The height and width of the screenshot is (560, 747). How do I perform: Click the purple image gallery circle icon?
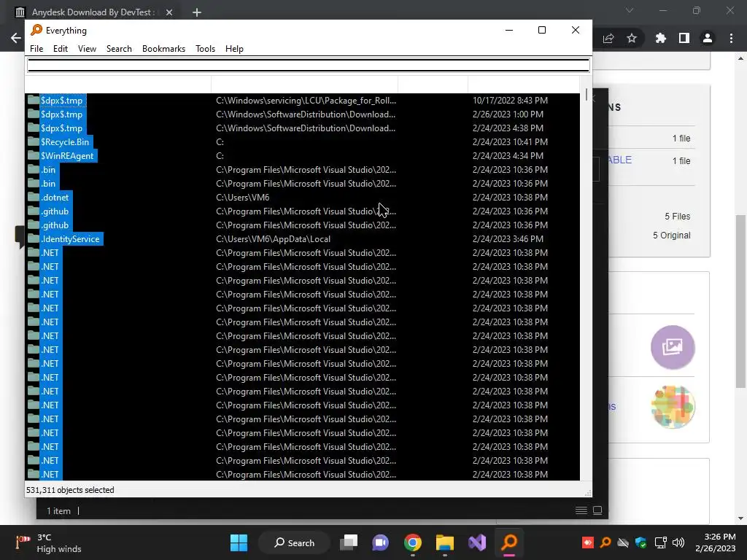coord(673,347)
